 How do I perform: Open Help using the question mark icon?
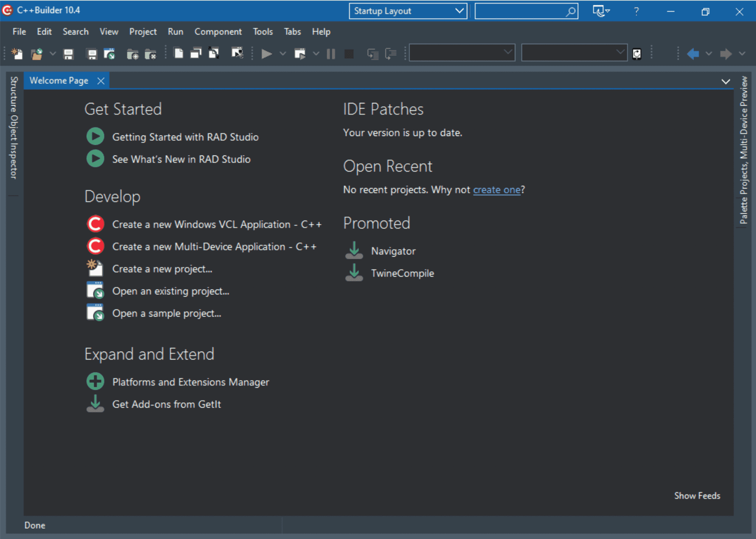point(636,11)
